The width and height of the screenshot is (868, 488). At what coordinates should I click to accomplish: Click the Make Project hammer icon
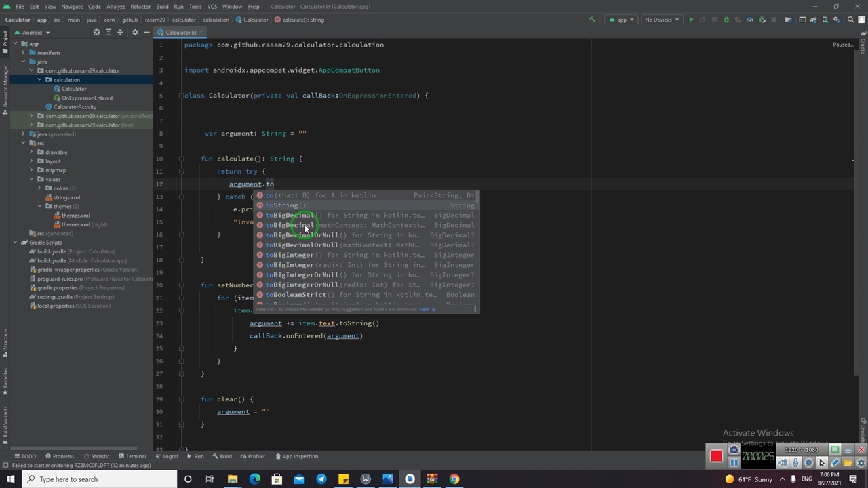(x=592, y=20)
